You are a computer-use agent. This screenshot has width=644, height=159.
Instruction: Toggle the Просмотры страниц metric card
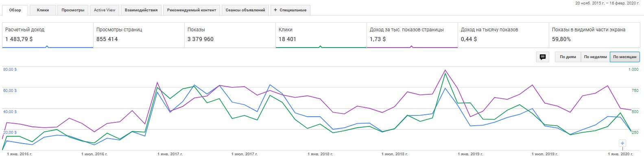click(139, 35)
